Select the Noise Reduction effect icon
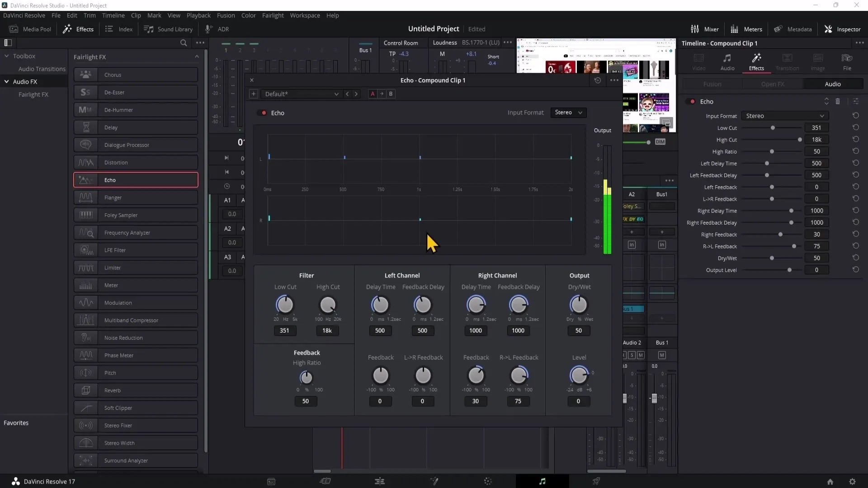 pos(86,338)
